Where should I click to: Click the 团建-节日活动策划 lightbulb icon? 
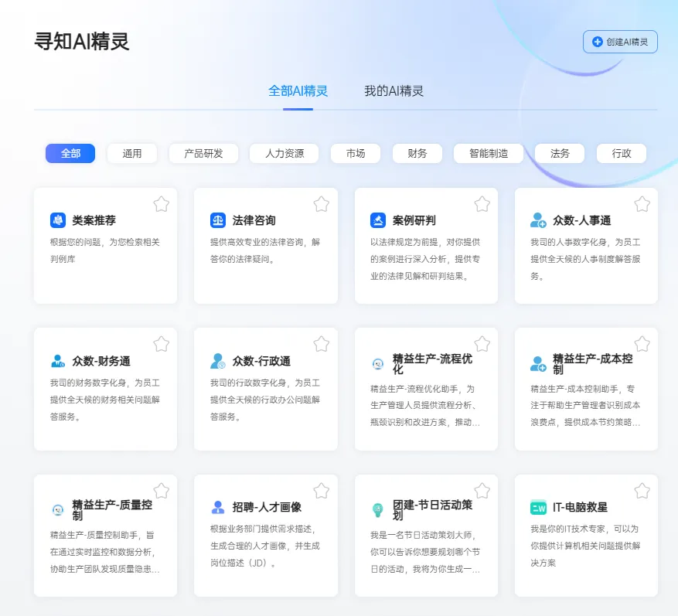(x=378, y=509)
